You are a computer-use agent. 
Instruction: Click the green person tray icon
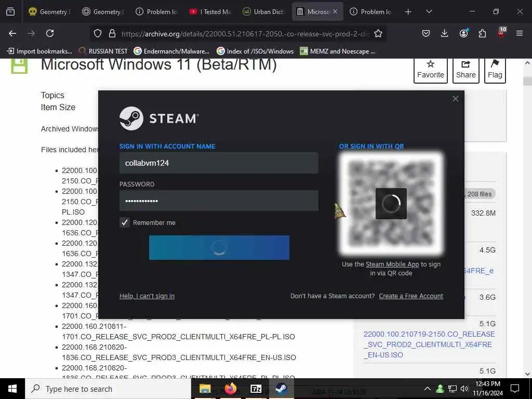tap(440, 389)
